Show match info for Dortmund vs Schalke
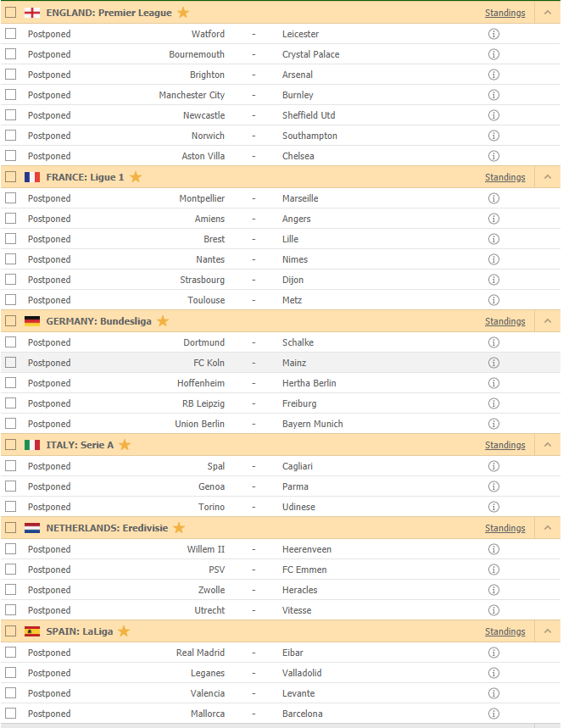 tap(493, 342)
